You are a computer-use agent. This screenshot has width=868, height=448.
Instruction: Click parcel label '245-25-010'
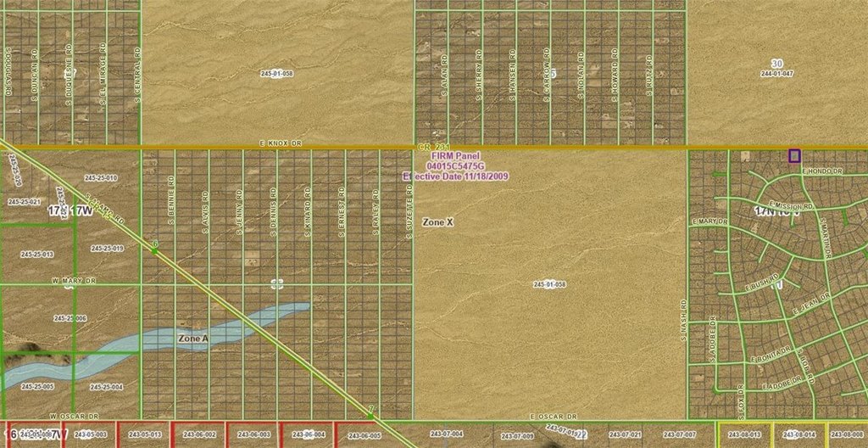point(101,178)
